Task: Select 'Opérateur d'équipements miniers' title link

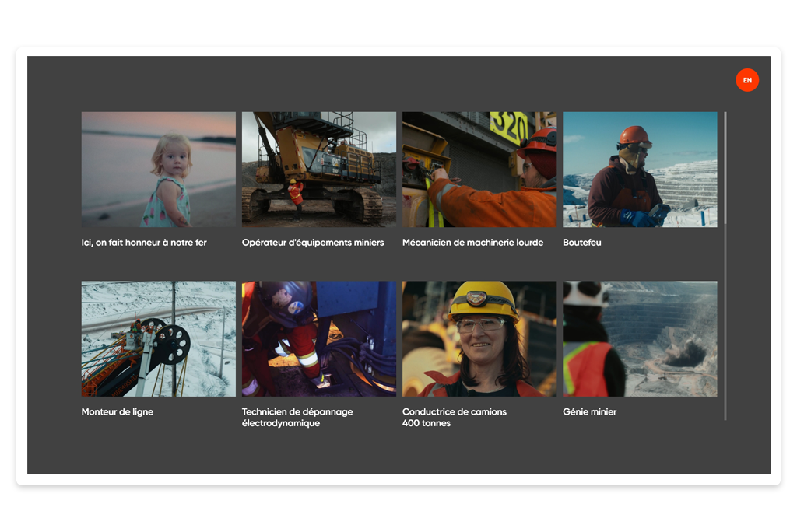Action: click(x=313, y=243)
